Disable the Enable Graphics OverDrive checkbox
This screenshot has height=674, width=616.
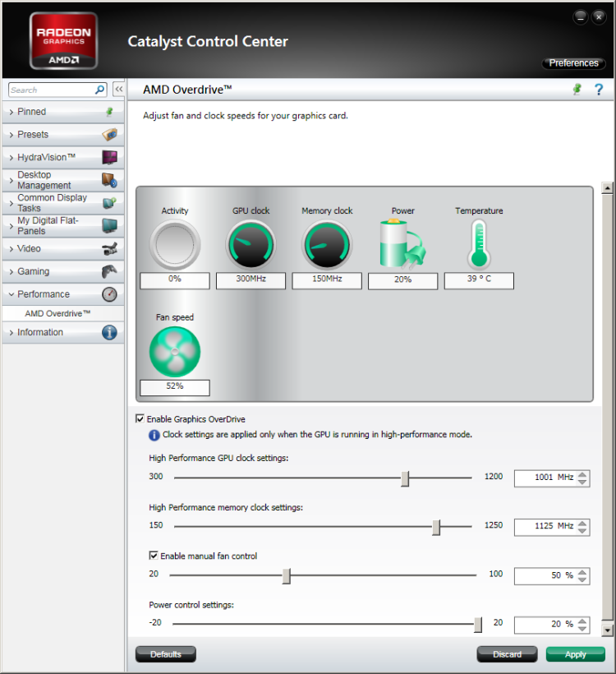click(x=140, y=418)
